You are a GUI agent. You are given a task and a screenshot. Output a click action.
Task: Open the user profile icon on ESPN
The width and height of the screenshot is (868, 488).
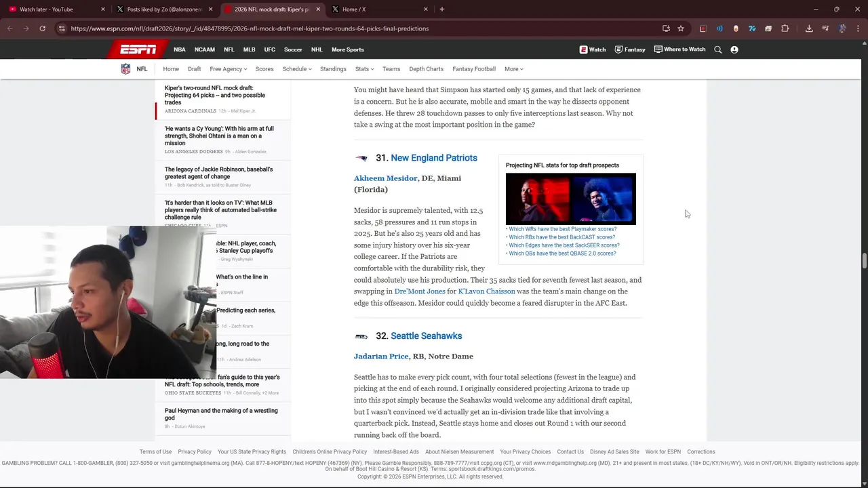(x=734, y=49)
